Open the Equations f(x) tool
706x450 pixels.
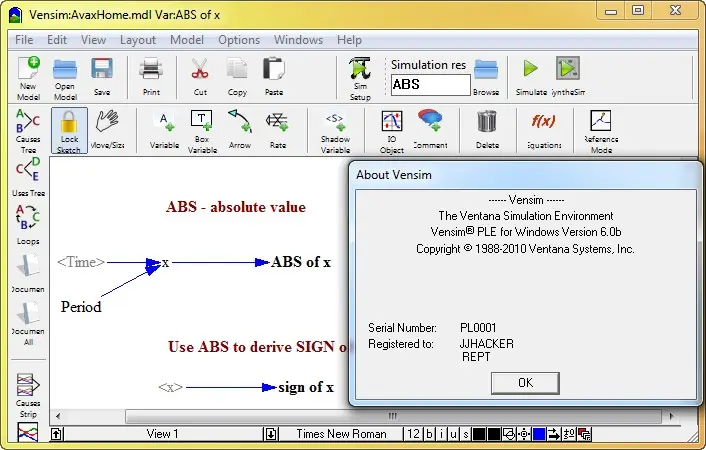(544, 129)
